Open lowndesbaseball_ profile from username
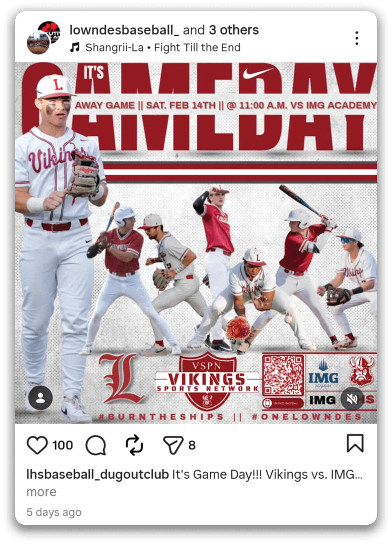The image size is (392, 544). click(124, 30)
